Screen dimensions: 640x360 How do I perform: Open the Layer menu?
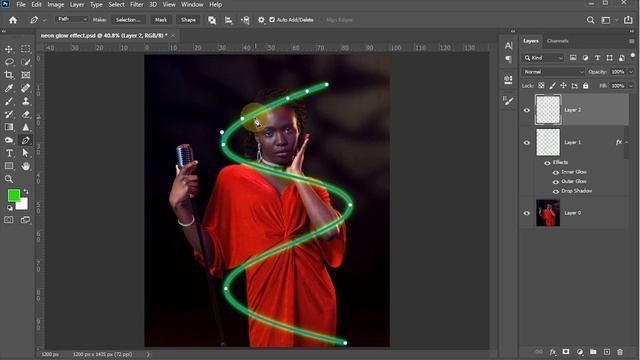pyautogui.click(x=77, y=4)
